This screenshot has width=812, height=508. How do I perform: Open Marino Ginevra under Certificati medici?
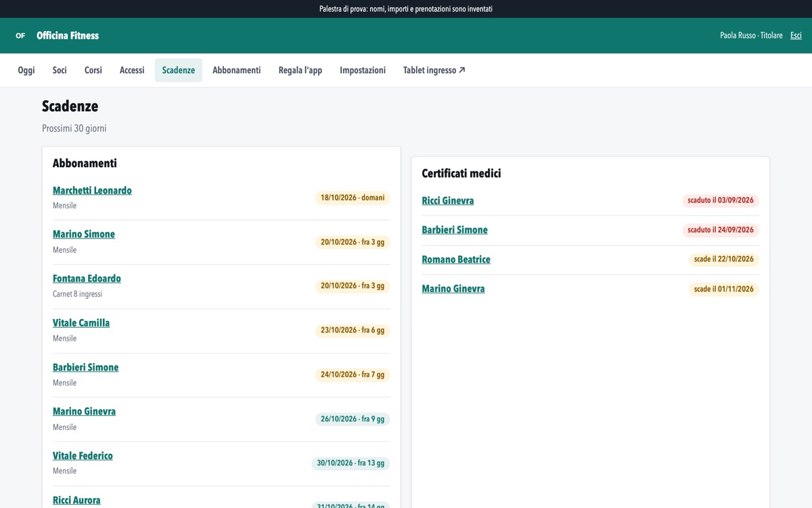(453, 289)
